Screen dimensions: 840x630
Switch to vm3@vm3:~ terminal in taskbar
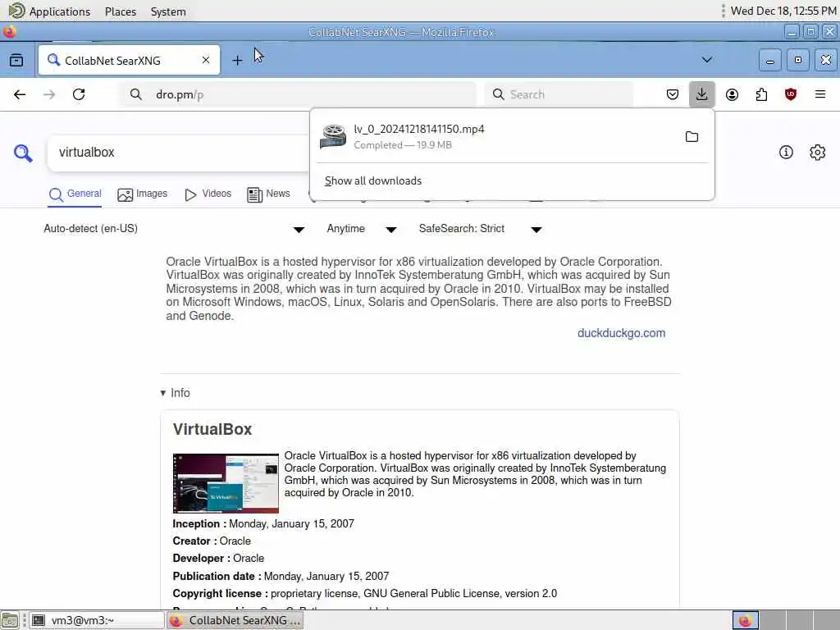97,620
